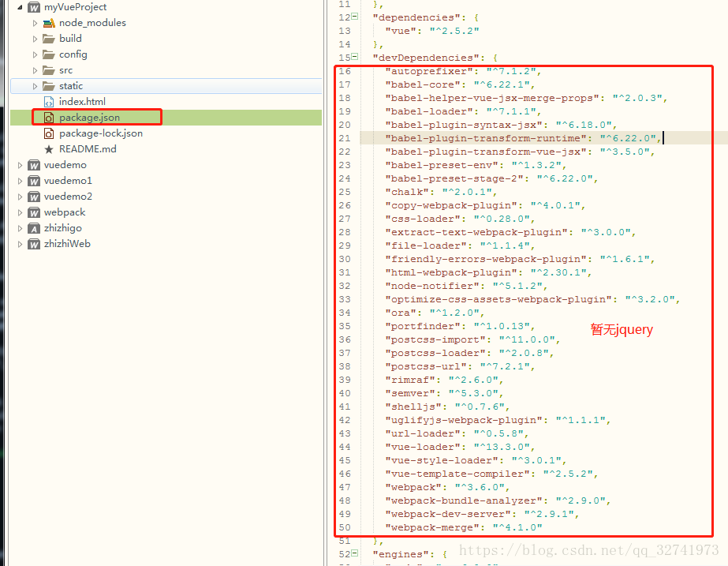
Task: Select the zhizhiWeb project name
Action: click(67, 244)
